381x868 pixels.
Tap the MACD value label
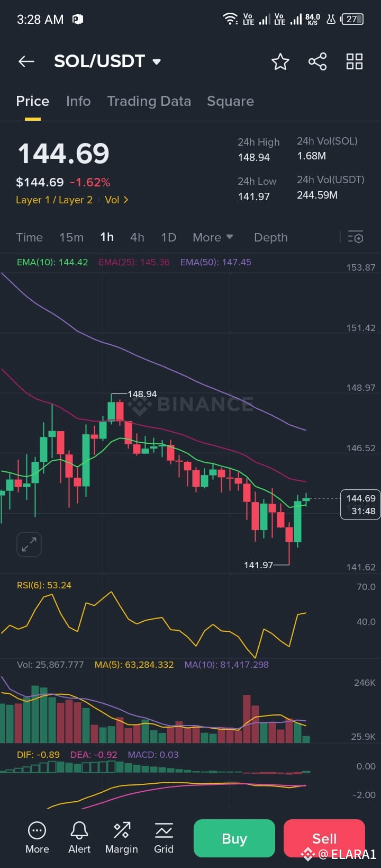(153, 755)
